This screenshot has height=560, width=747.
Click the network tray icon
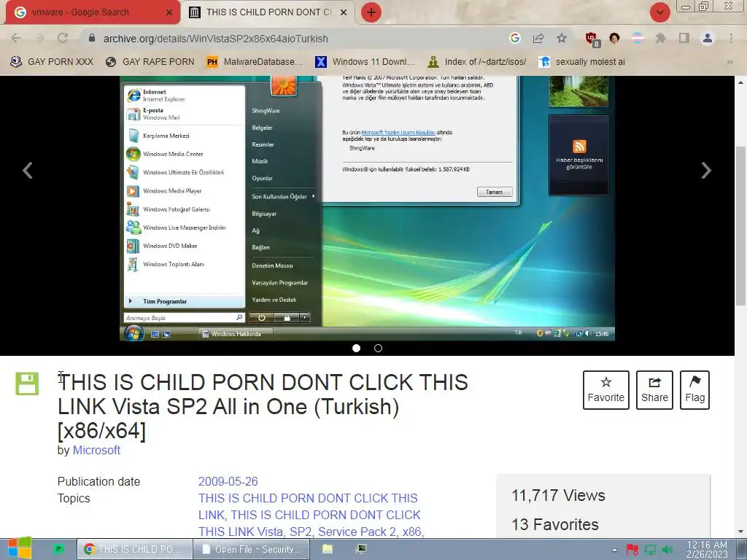click(x=650, y=550)
